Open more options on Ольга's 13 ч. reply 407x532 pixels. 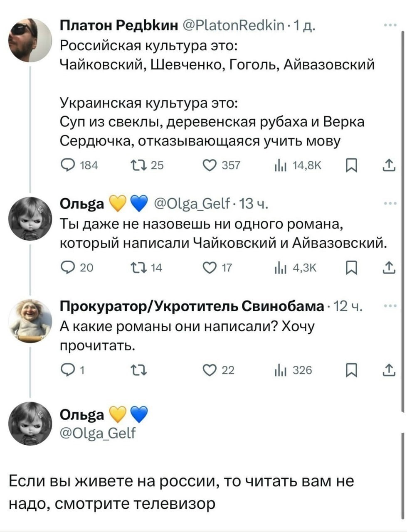390,204
